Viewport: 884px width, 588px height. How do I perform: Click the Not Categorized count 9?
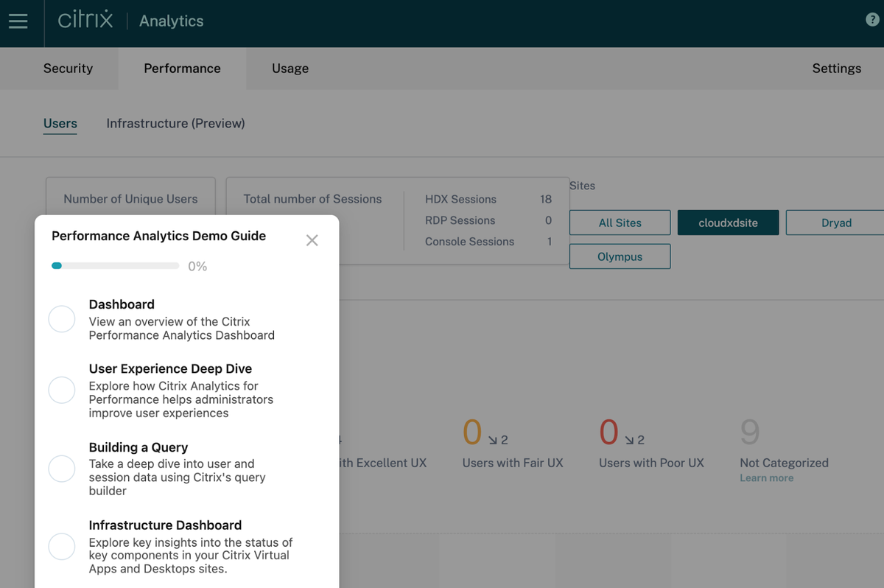click(749, 433)
